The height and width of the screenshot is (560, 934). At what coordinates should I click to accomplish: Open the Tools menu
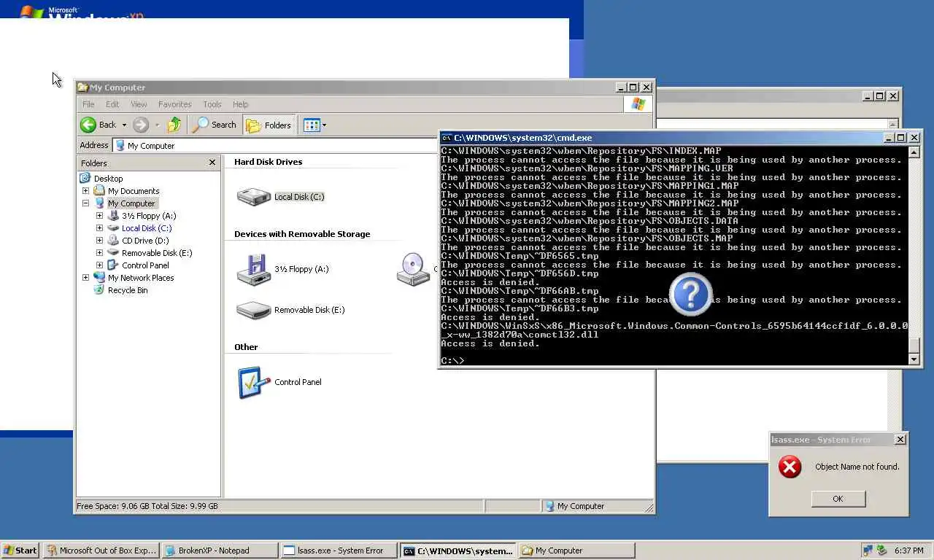tap(212, 104)
